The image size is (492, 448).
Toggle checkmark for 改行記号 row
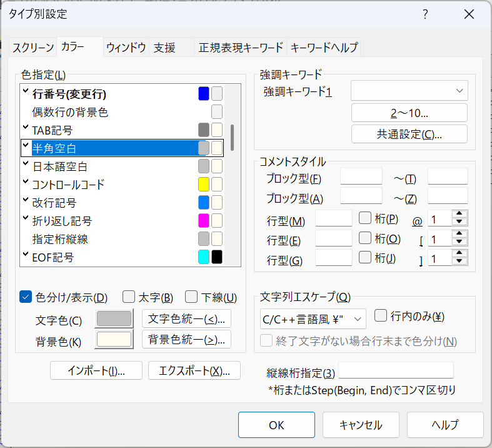point(26,200)
